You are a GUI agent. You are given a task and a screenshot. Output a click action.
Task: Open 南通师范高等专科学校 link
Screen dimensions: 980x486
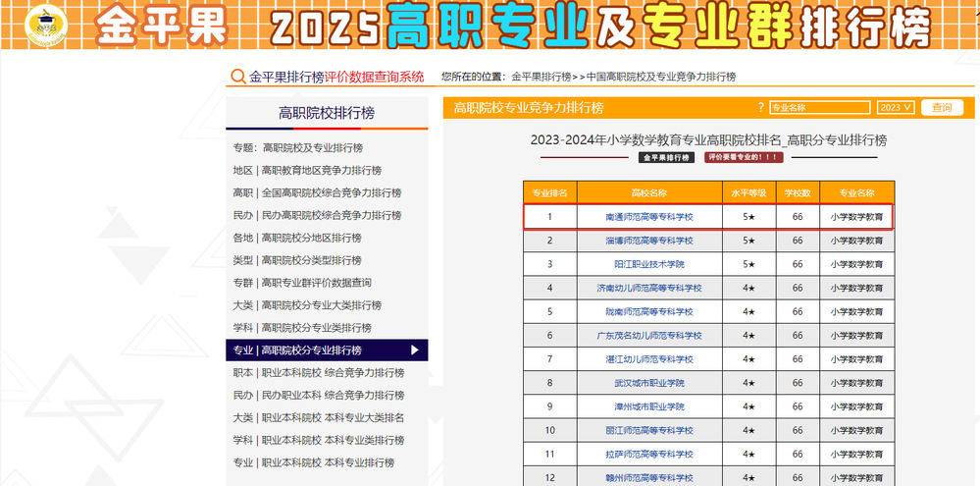[648, 216]
